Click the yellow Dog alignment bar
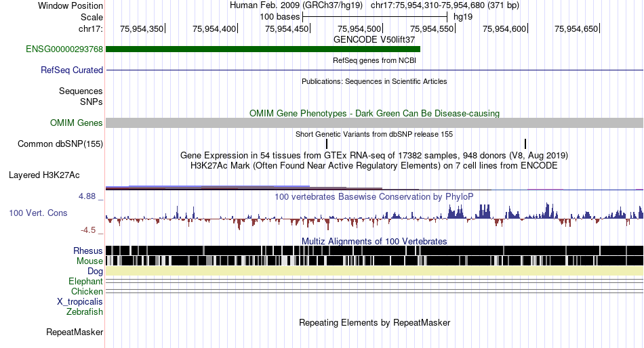This screenshot has height=348, width=644. click(375, 271)
